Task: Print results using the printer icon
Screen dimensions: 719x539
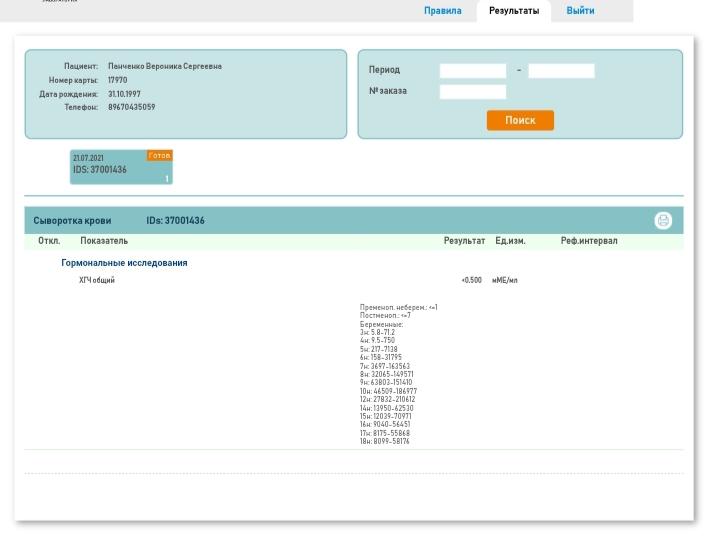Action: tap(663, 221)
